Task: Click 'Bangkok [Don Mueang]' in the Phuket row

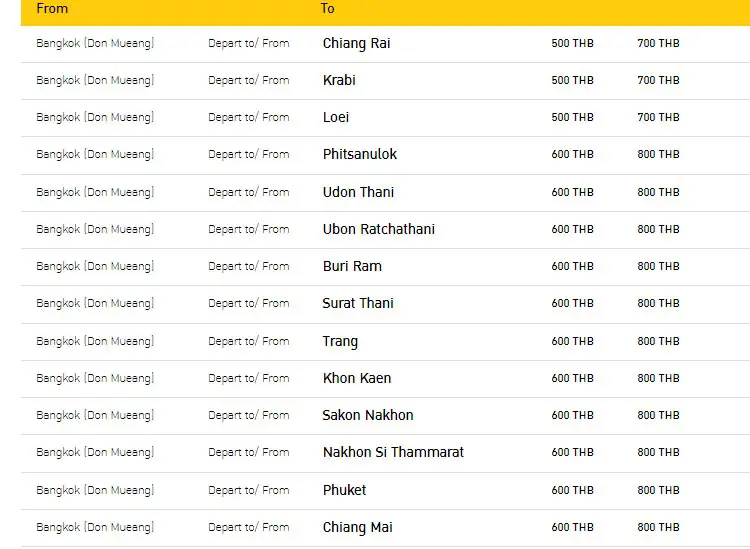Action: pos(95,490)
